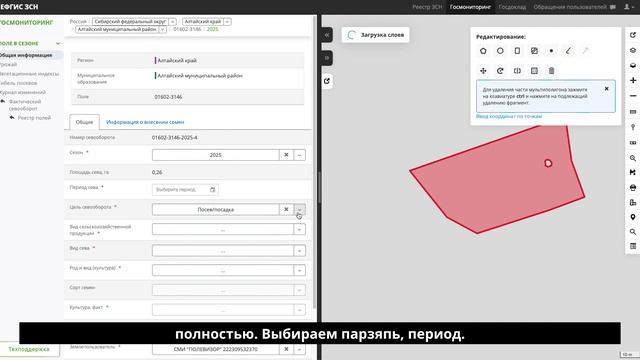Image resolution: width=640 pixels, height=360 pixels.
Task: Open the Сибирский федеральный округ breadcrumb dropdown
Action: click(172, 22)
